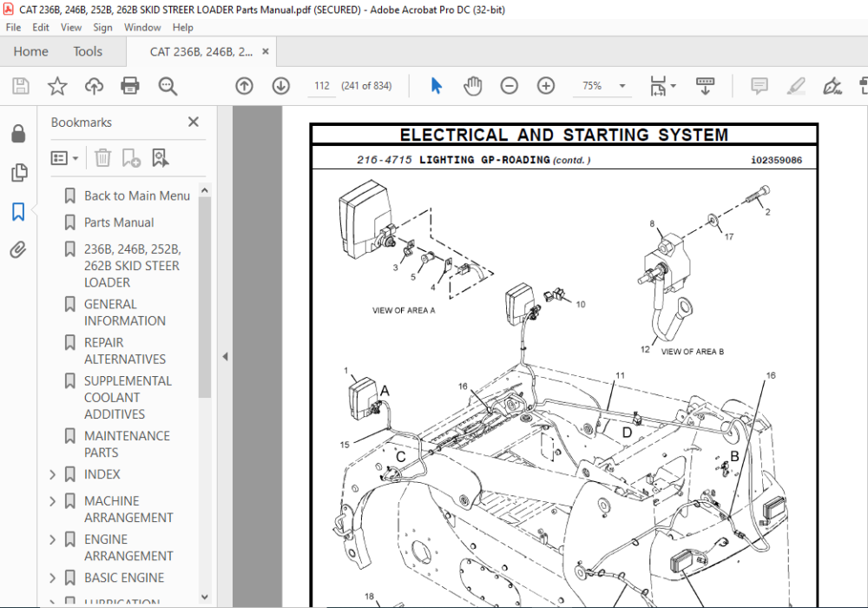Image resolution: width=868 pixels, height=608 pixels.
Task: Find the current bookmark
Action: tap(160, 158)
